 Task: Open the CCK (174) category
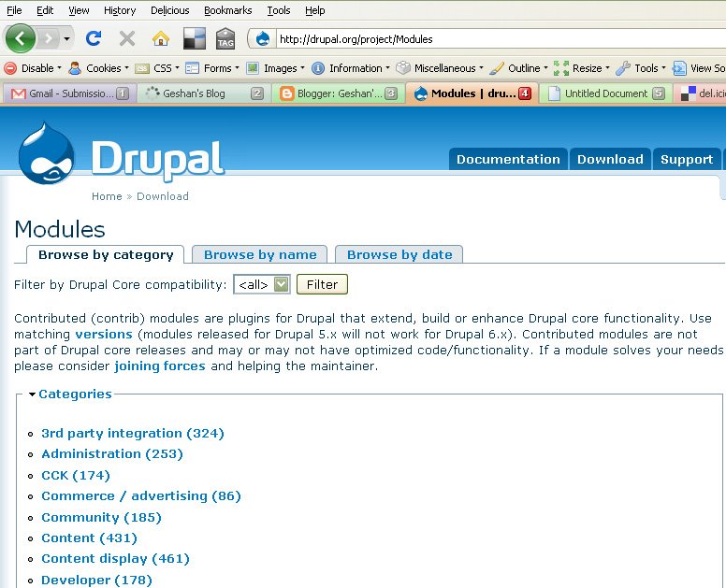pyautogui.click(x=76, y=476)
